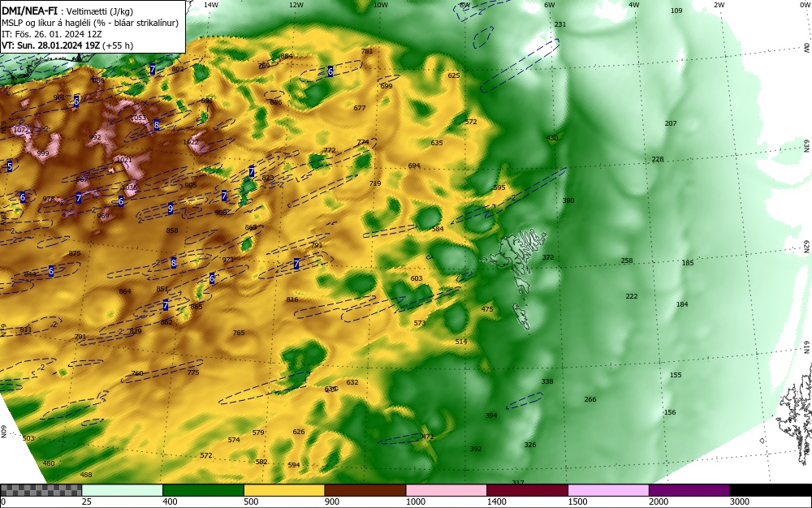Click the blue hail probability box labeled 9
The image size is (812, 508).
[171, 209]
